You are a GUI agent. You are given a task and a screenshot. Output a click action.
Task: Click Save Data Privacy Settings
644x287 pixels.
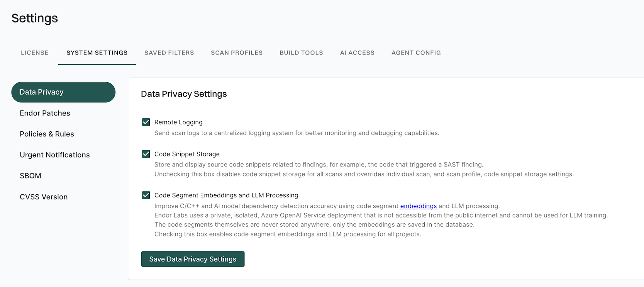(x=193, y=259)
